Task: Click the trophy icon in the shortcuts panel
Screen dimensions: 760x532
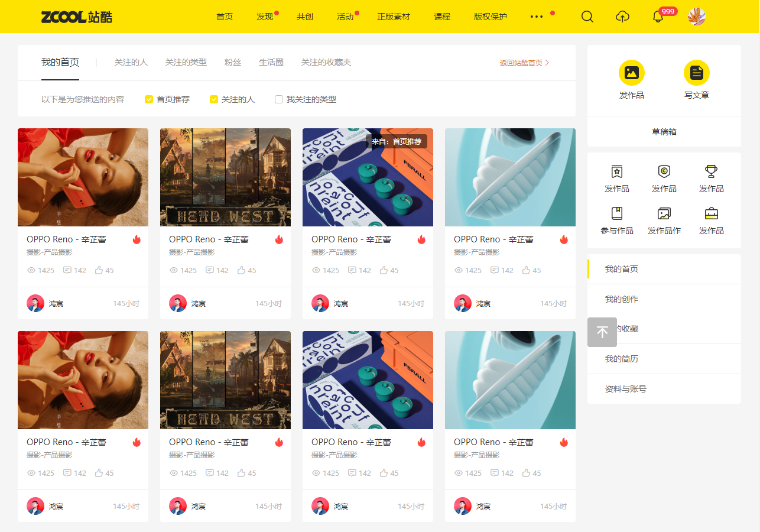Action: (x=712, y=171)
